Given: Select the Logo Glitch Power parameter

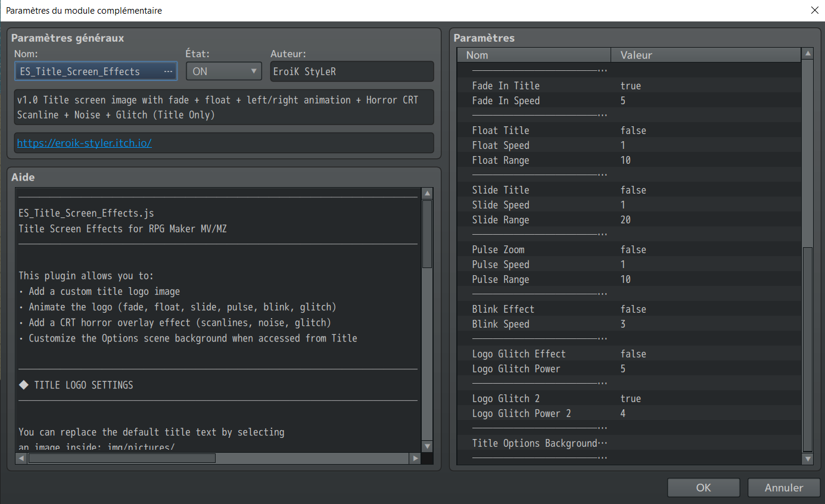Looking at the screenshot, I should (629, 369).
